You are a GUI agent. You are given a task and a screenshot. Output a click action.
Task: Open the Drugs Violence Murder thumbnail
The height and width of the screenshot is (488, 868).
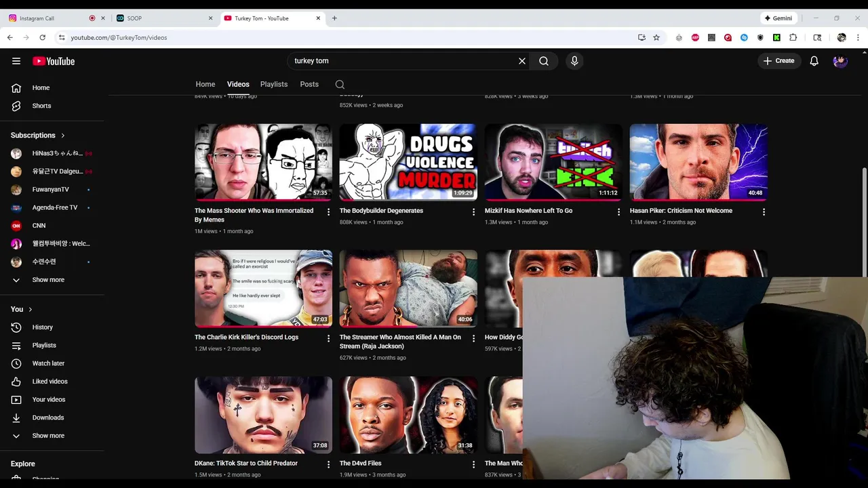pos(408,162)
